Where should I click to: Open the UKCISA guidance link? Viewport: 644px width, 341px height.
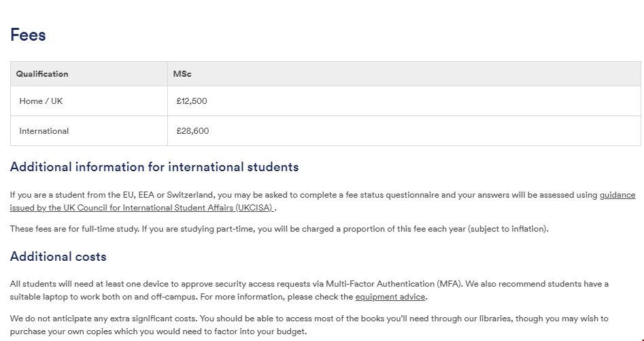141,208
